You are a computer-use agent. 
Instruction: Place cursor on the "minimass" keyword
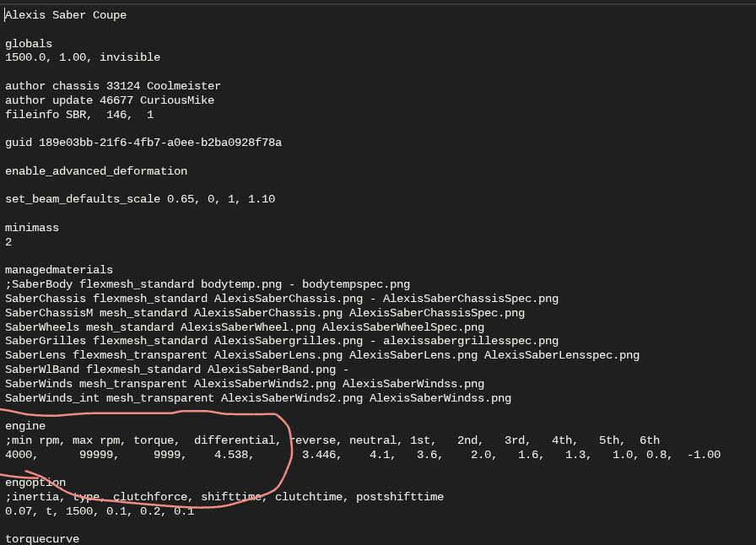(x=32, y=228)
